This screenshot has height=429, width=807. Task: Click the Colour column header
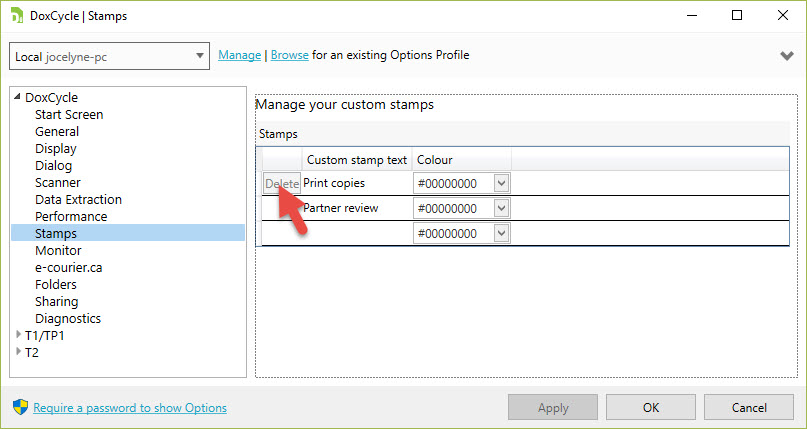[462, 159]
